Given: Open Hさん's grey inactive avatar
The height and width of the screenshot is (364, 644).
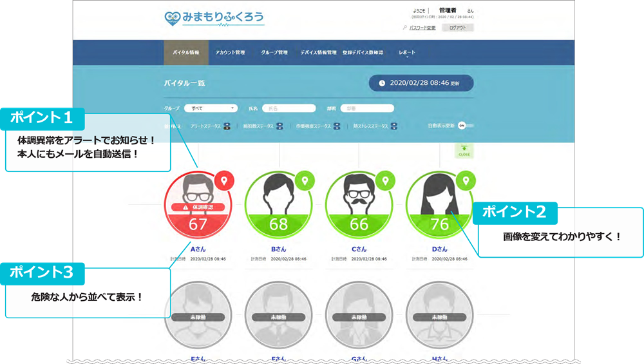Looking at the screenshot, I should [x=439, y=315].
